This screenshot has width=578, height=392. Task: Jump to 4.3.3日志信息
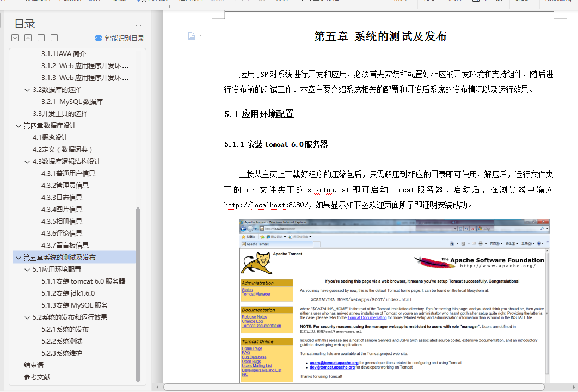[x=62, y=198]
